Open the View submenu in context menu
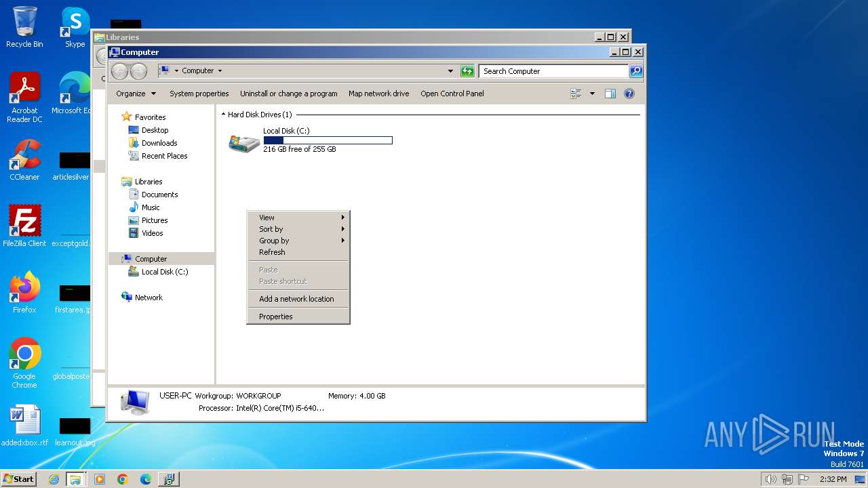 tap(298, 218)
